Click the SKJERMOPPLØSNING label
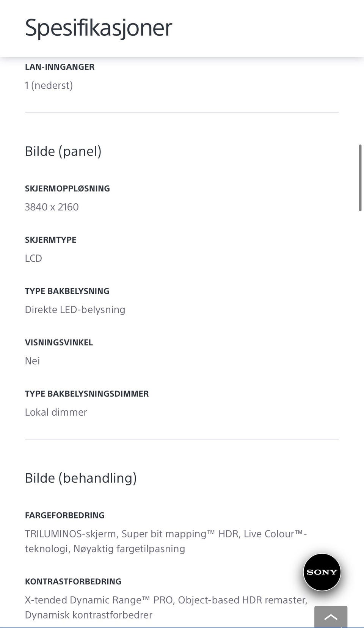The width and height of the screenshot is (364, 628). 67,188
